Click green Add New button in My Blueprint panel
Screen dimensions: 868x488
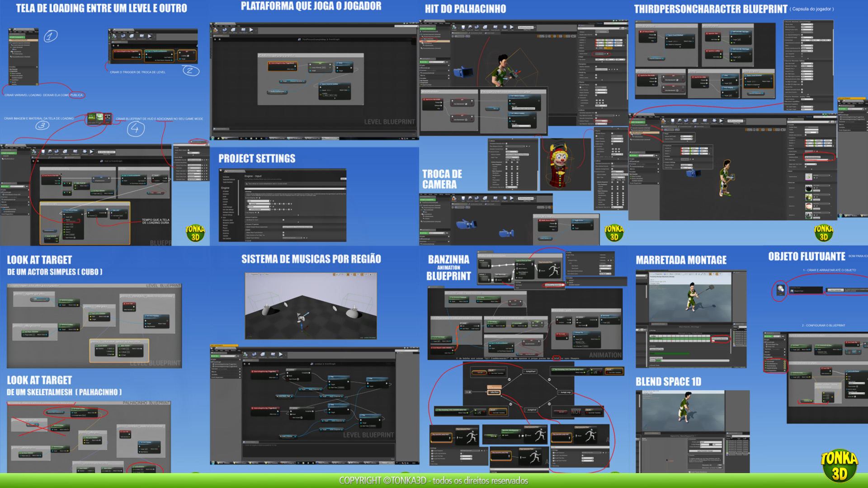pyautogui.click(x=424, y=62)
